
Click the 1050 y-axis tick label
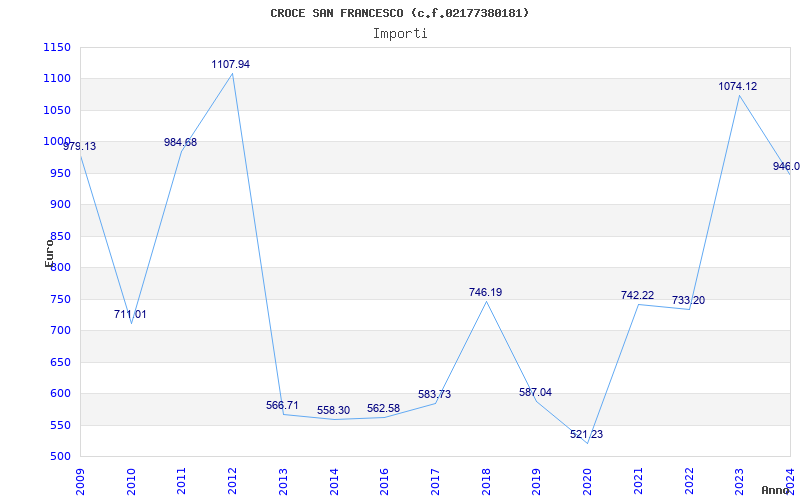(x=57, y=110)
